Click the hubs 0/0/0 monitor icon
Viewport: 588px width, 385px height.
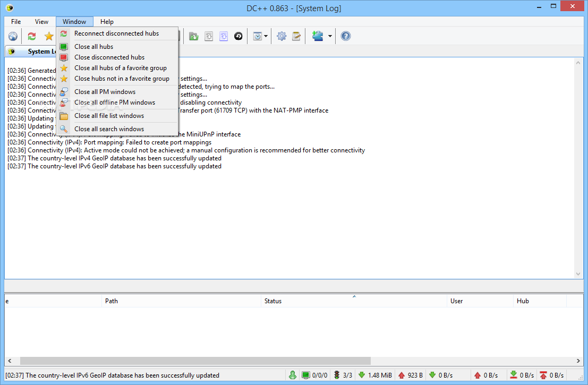pos(306,375)
